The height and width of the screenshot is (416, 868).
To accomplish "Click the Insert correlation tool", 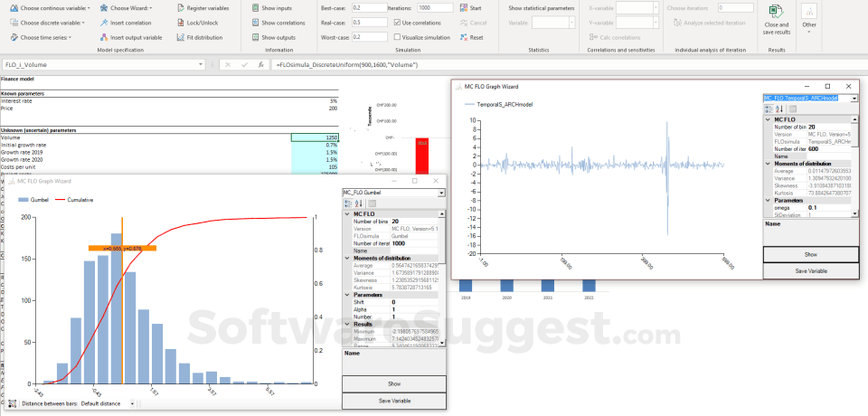I will click(x=126, y=23).
